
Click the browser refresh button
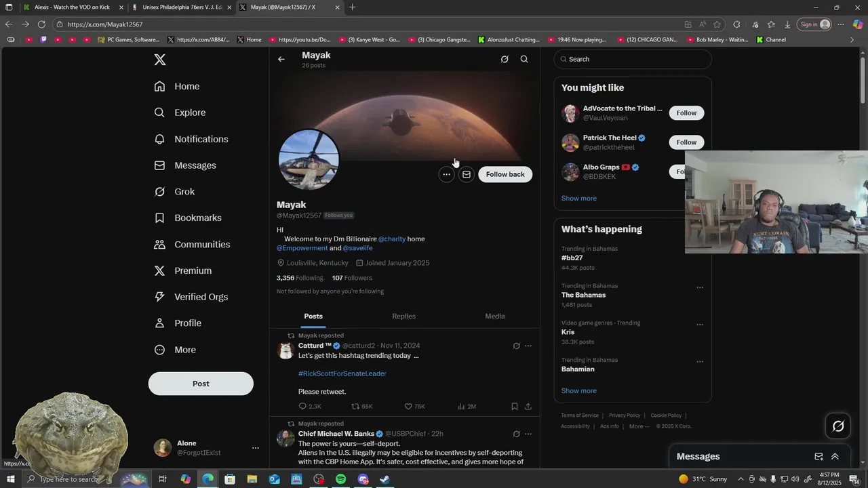click(x=41, y=24)
